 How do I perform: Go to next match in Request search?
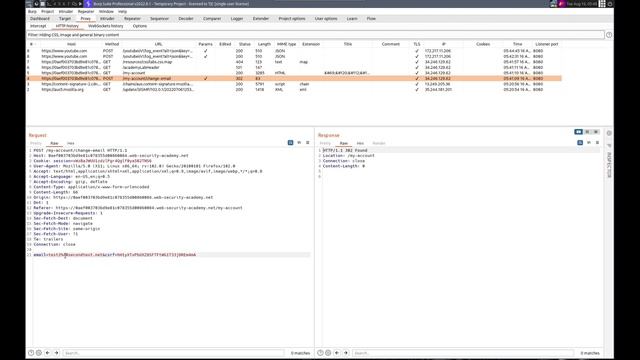point(56,353)
